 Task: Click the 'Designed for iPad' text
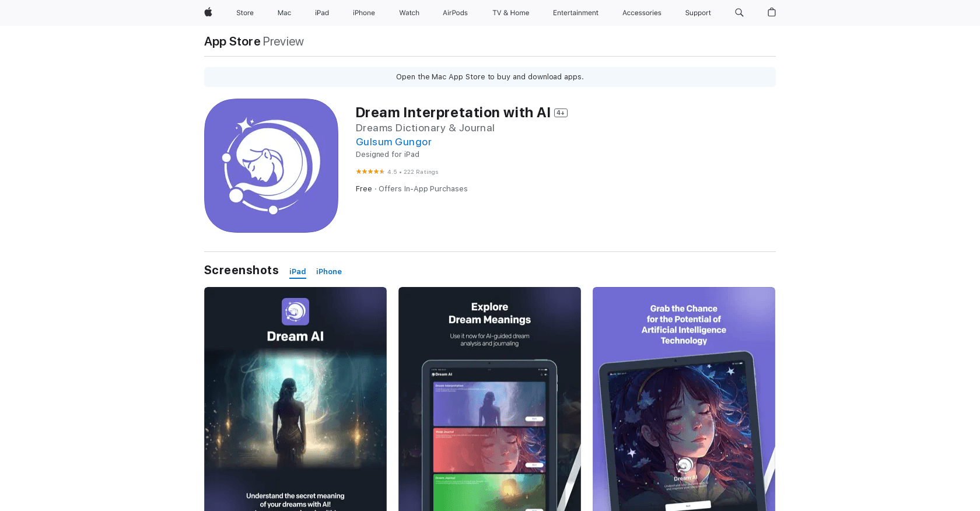tap(387, 155)
